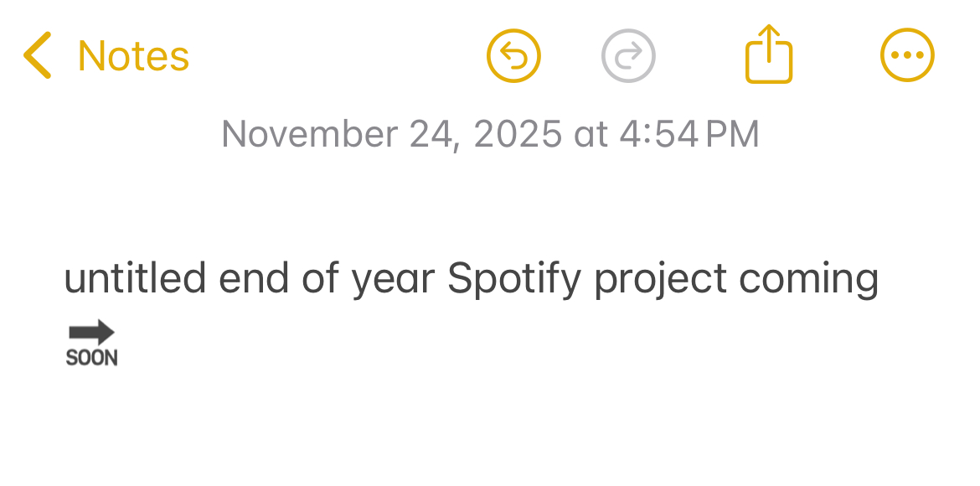The image size is (980, 486).
Task: Click "2025" in the date header
Action: [x=518, y=134]
